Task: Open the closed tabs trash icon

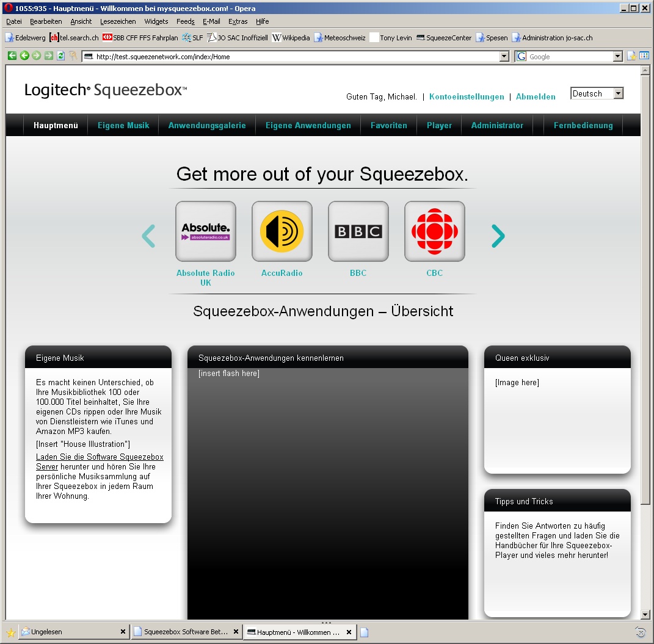Action: (640, 632)
